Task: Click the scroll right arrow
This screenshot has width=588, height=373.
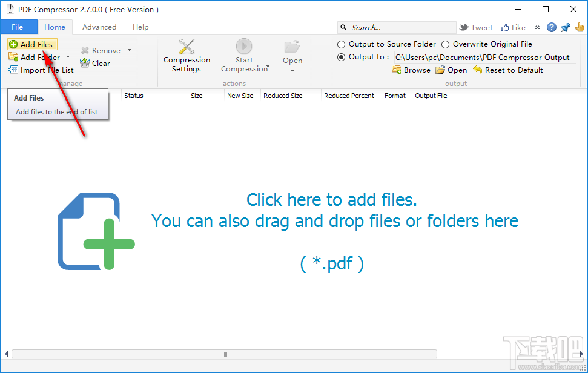Action: (581, 354)
